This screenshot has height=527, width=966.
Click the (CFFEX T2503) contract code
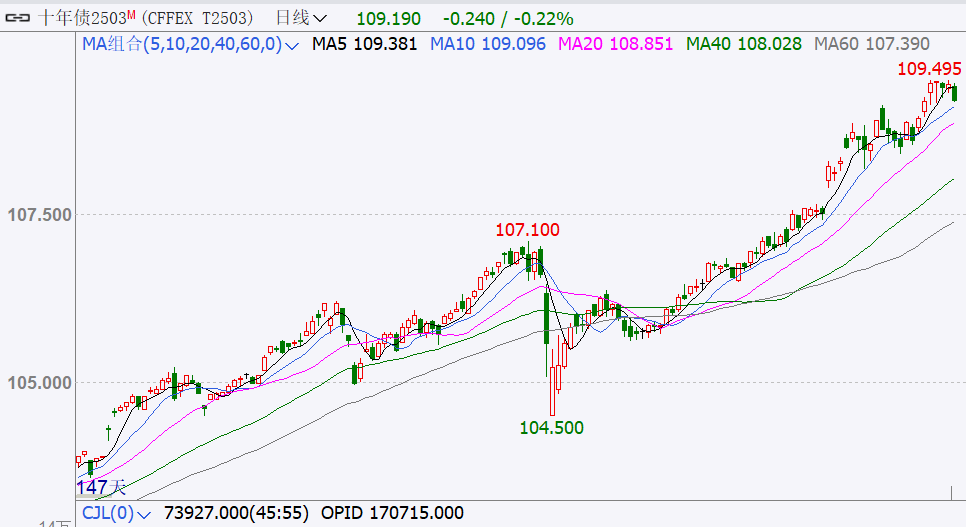pos(197,18)
